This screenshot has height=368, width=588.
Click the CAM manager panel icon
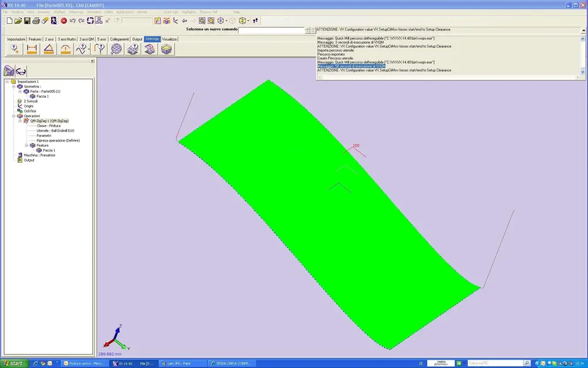9,71
